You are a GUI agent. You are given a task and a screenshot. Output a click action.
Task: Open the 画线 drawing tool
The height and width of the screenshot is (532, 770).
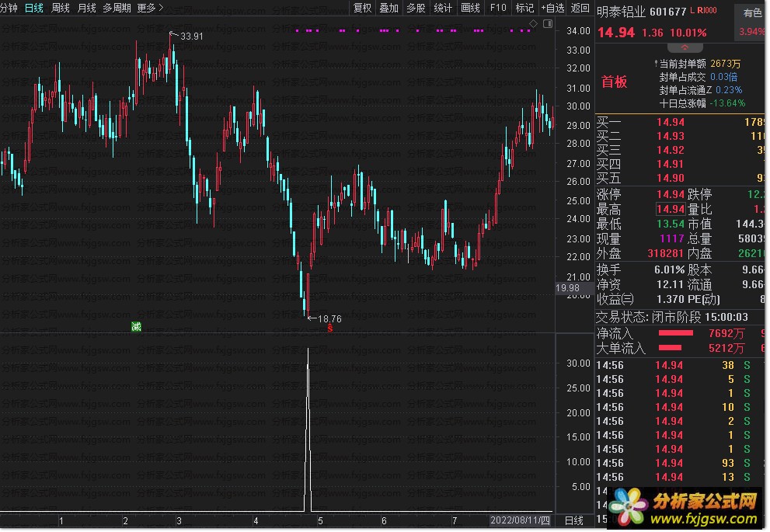(470, 8)
